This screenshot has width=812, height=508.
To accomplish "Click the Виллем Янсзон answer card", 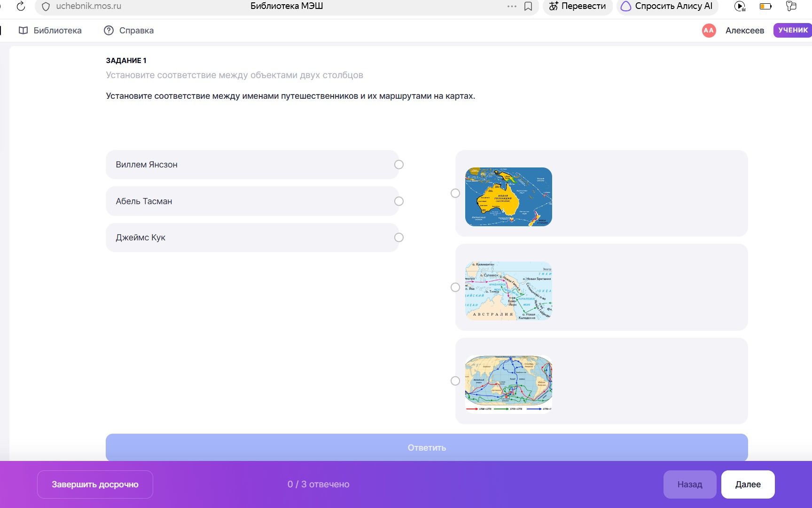I will pyautogui.click(x=252, y=165).
